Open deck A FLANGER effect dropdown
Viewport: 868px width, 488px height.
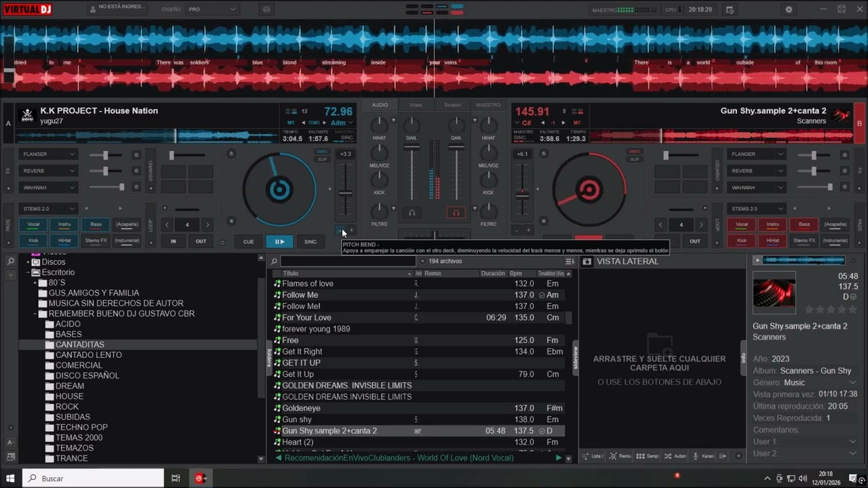point(47,155)
